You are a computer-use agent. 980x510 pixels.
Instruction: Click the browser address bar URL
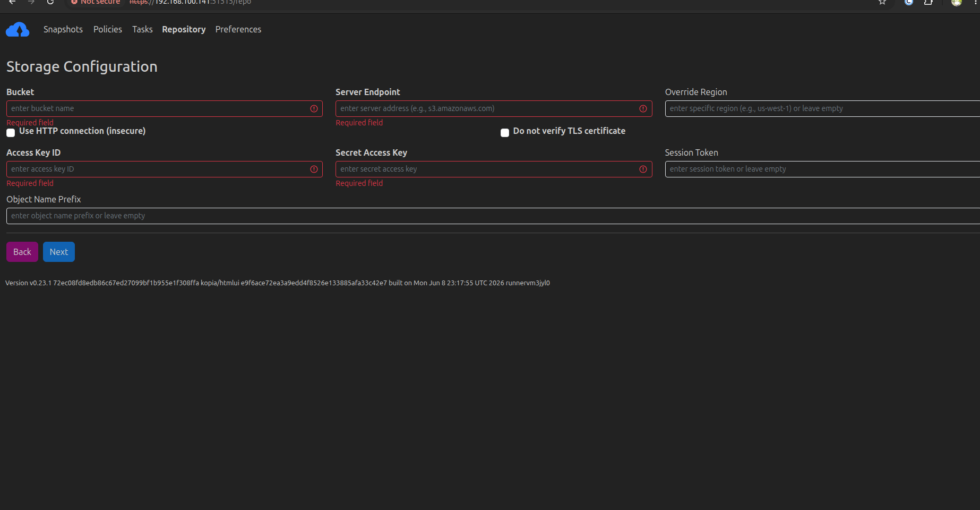(x=190, y=2)
